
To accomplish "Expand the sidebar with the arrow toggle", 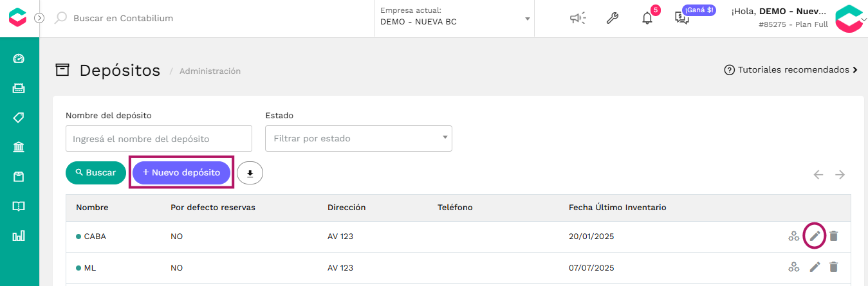I will 39,18.
